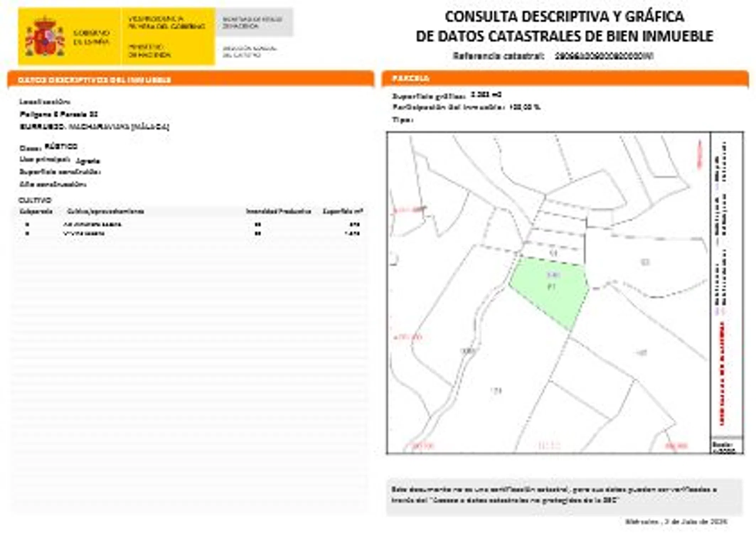The width and height of the screenshot is (756, 533).
Task: Click the Polígono Parcela location line
Action: pyautogui.click(x=59, y=114)
